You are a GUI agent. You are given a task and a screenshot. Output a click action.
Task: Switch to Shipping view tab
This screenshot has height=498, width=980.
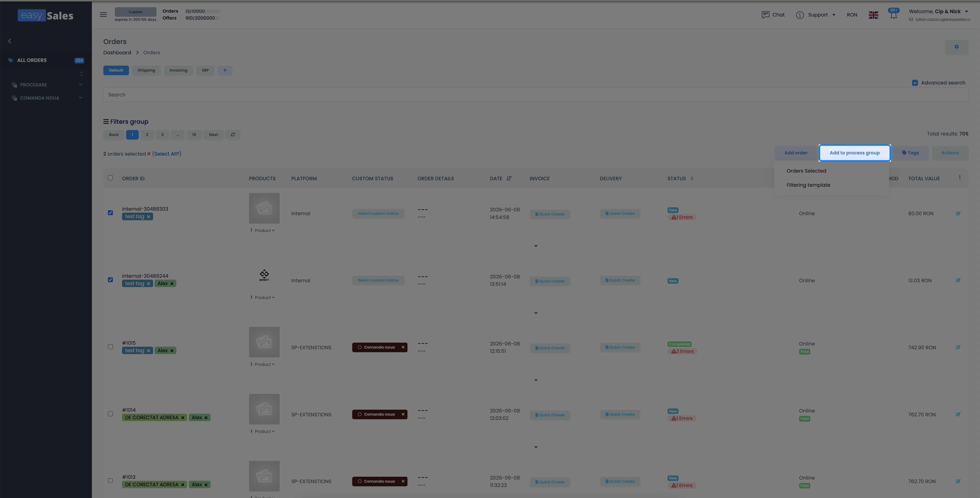click(x=146, y=70)
